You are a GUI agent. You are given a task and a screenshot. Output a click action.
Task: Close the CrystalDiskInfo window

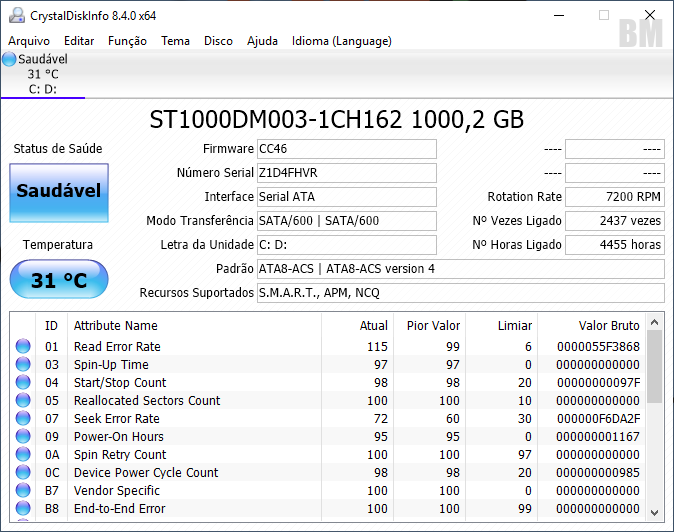tap(650, 15)
